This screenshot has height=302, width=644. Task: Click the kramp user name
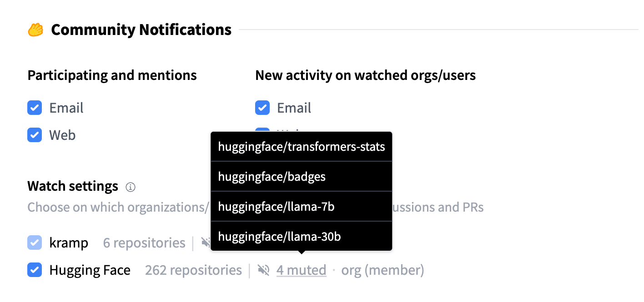[69, 243]
